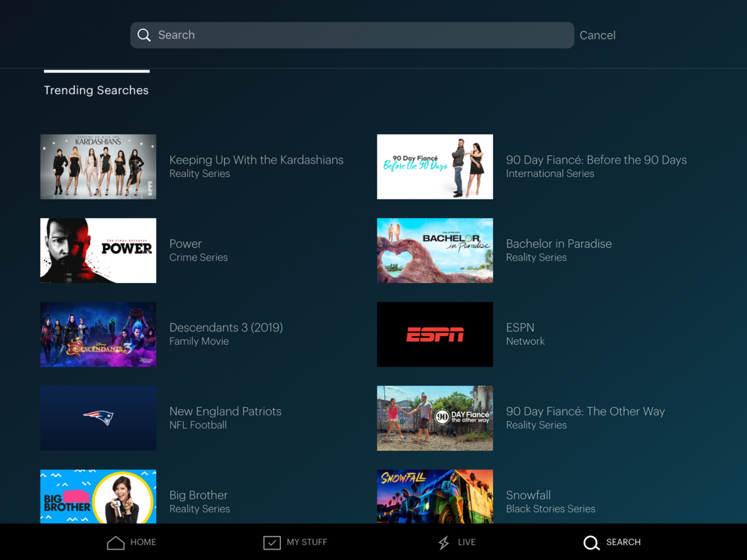This screenshot has width=747, height=560.
Task: Open the Big Brother thumbnail
Action: point(98,497)
